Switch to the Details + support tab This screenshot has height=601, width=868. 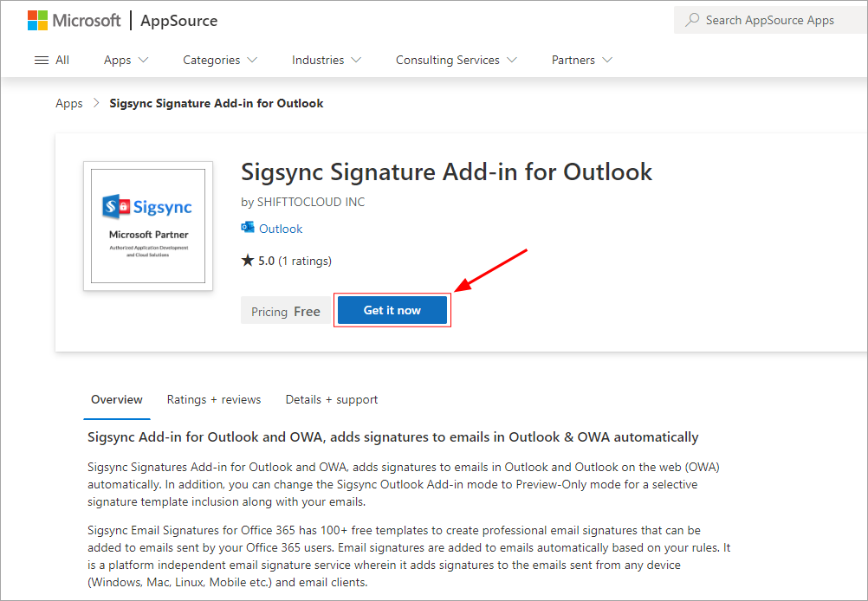click(332, 399)
